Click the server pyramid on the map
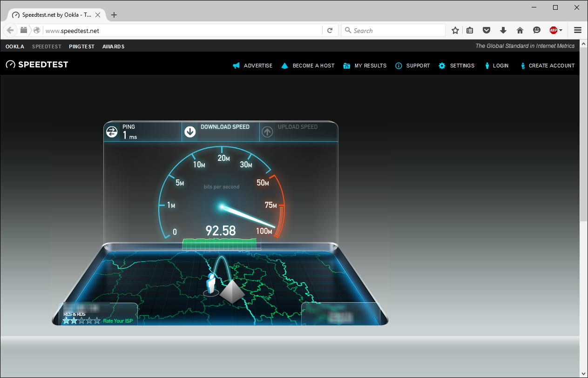This screenshot has height=378, width=588. tap(232, 292)
